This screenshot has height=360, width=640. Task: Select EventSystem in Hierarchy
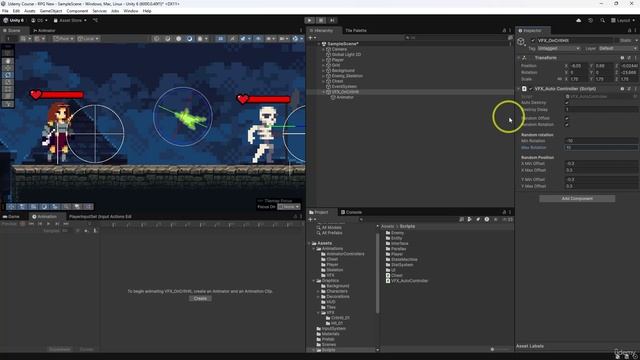pos(344,87)
